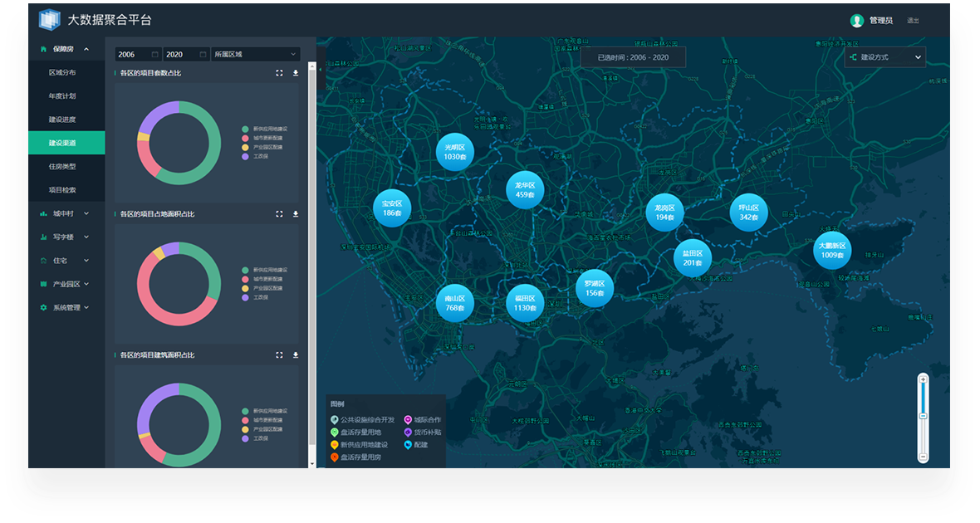This screenshot has width=980, height=523.
Task: Open calendar picker for 2006 field
Action: (155, 54)
